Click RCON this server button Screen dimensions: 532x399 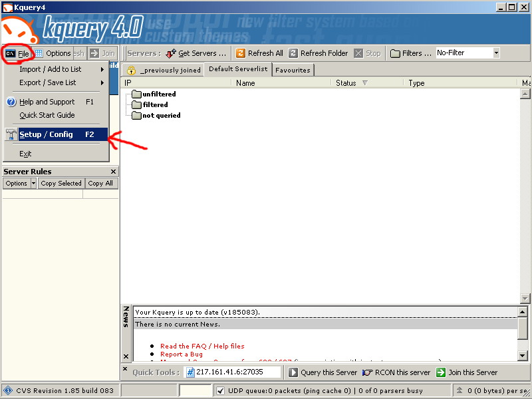(396, 372)
